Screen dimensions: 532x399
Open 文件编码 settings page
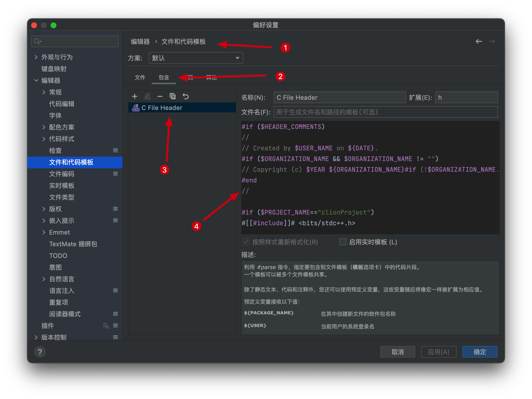click(x=75, y=174)
